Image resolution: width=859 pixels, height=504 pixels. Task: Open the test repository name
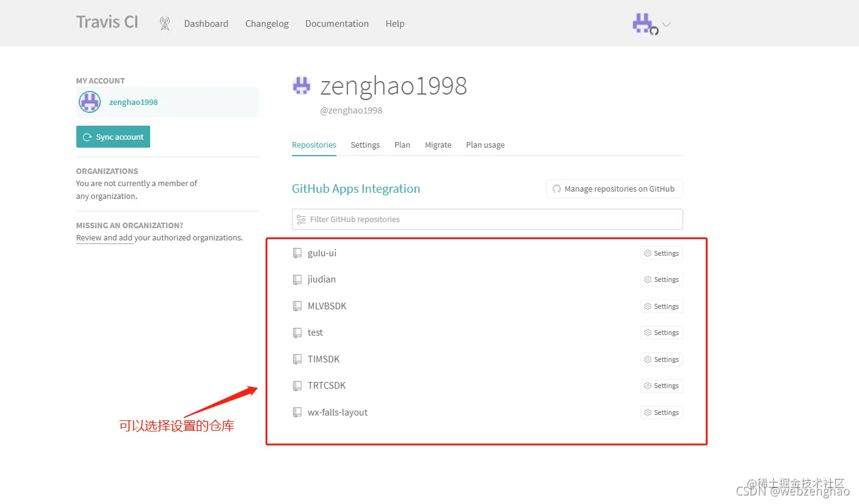click(315, 333)
